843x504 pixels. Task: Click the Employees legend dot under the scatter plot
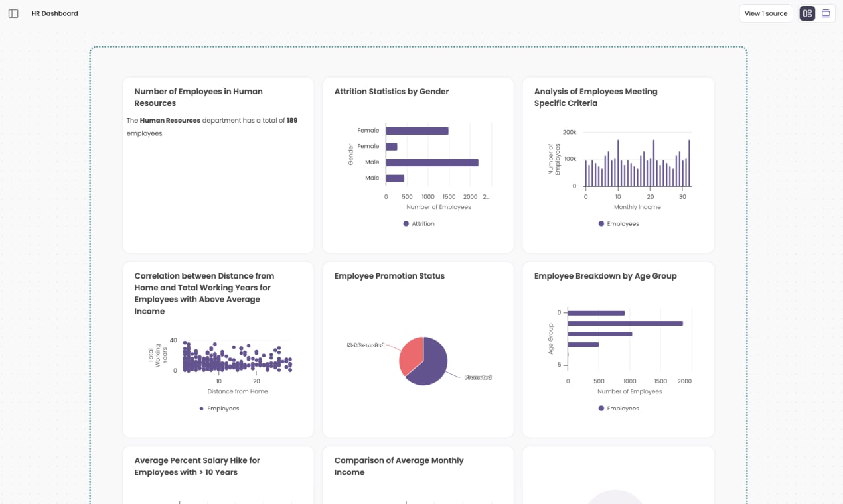tap(202, 409)
